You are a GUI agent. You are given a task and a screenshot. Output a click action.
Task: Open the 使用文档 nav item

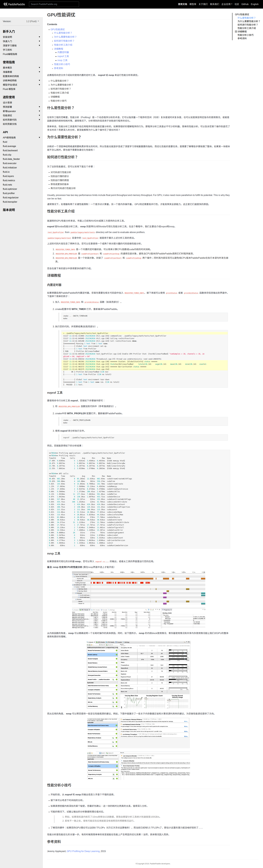[x=182, y=4]
